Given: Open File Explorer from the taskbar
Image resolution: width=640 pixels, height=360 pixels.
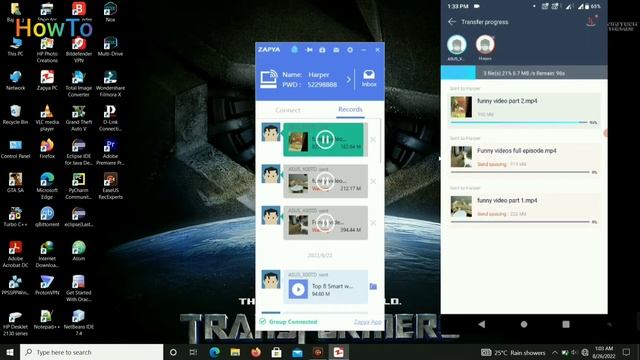Looking at the screenshot, I should tap(235, 352).
